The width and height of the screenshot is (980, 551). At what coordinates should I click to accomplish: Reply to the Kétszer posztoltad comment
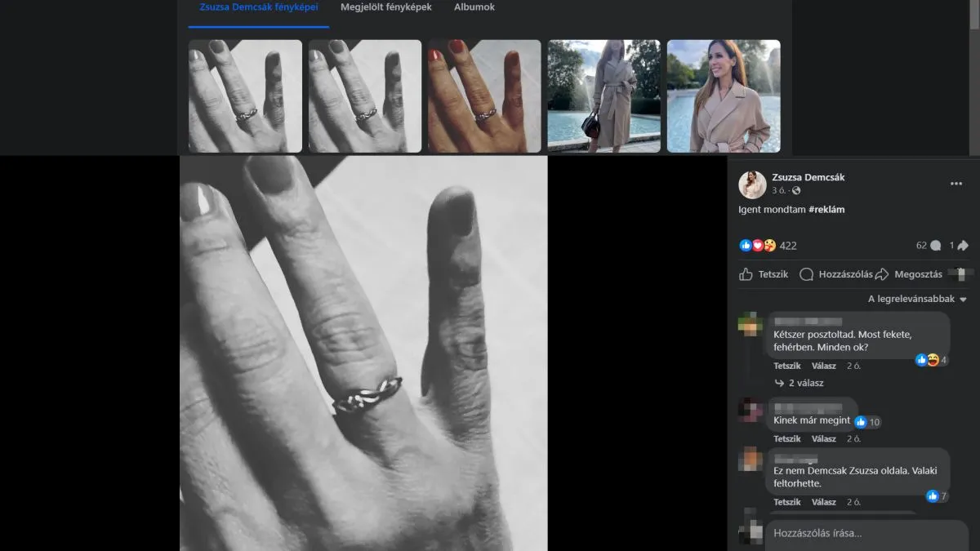coord(824,366)
